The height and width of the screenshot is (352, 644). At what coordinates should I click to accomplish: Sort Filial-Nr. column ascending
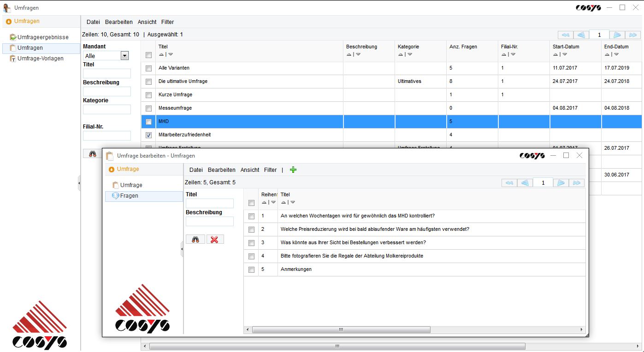[x=503, y=54]
